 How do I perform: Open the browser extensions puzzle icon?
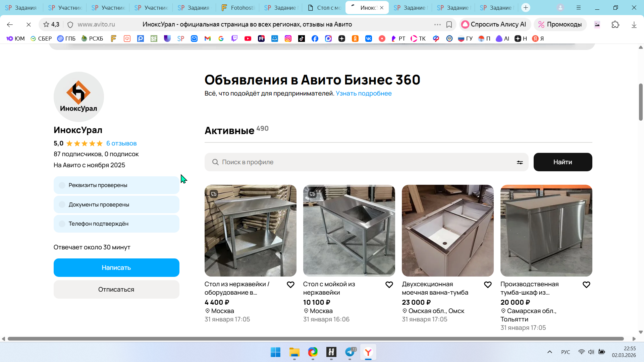coord(615,24)
